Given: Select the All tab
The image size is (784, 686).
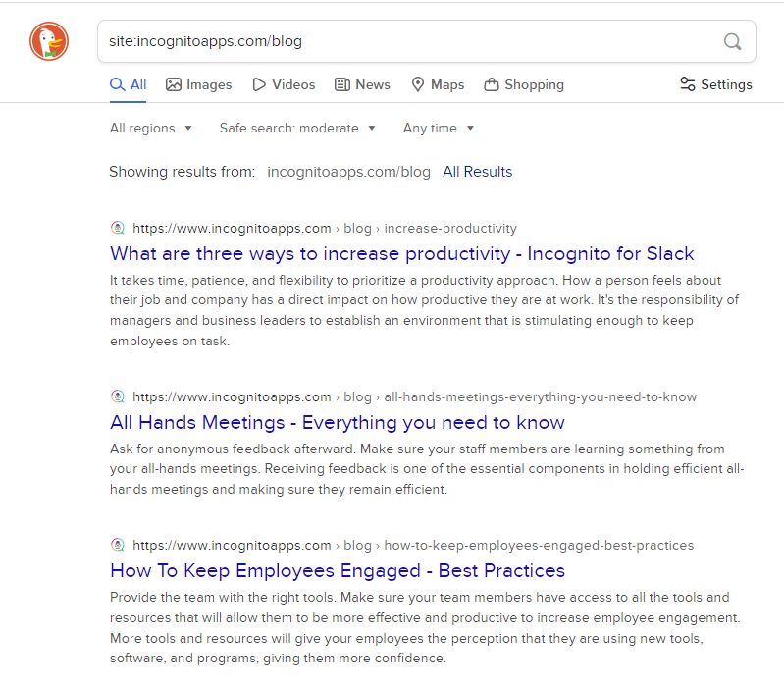Looking at the screenshot, I should [x=128, y=84].
